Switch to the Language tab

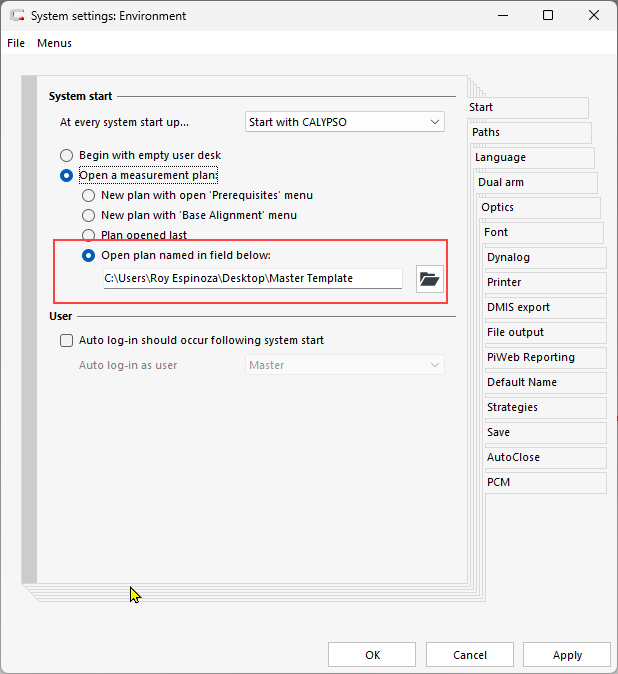pyautogui.click(x=534, y=157)
